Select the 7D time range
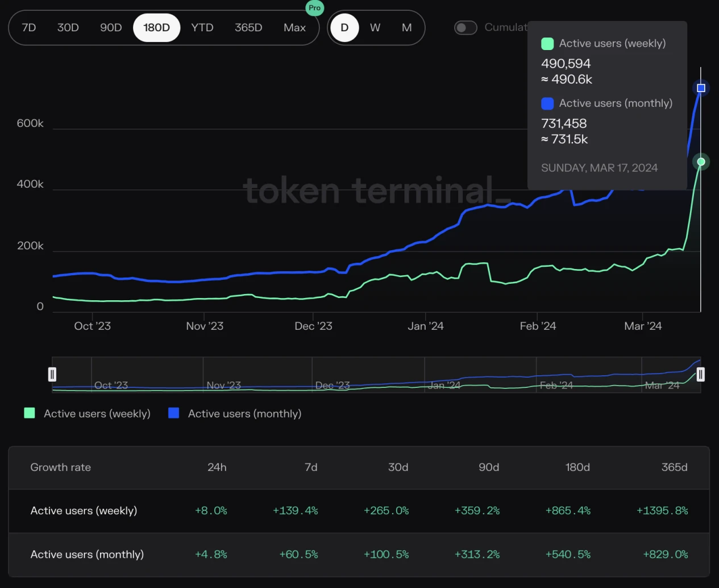Image resolution: width=719 pixels, height=588 pixels. pos(29,27)
